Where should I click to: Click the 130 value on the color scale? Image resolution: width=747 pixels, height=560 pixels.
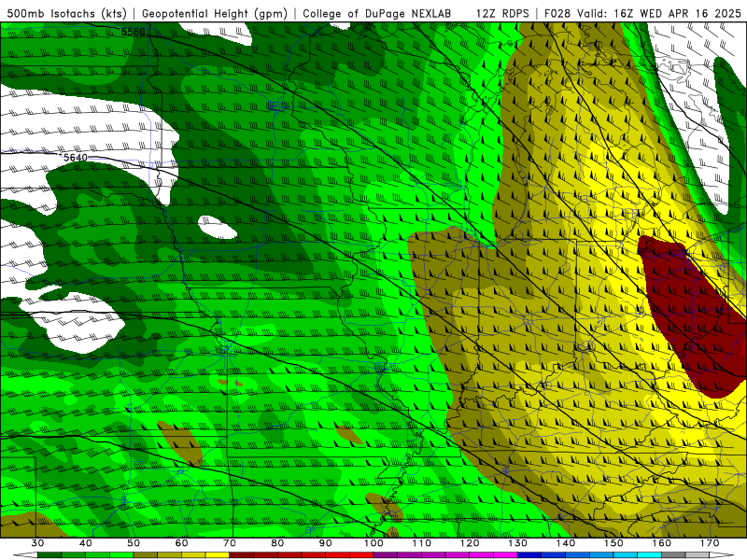pos(517,543)
